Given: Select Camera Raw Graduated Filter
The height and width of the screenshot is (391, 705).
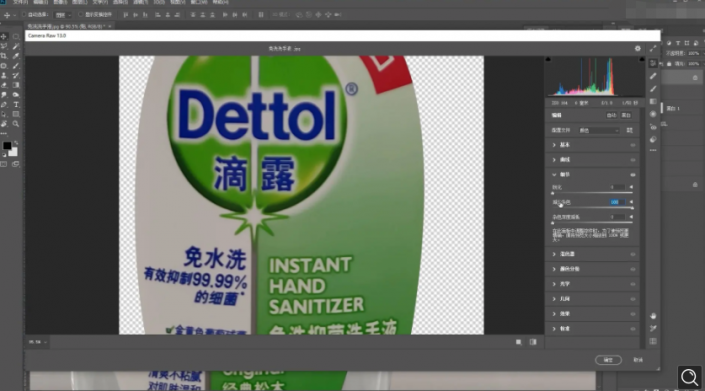Looking at the screenshot, I should point(653,102).
